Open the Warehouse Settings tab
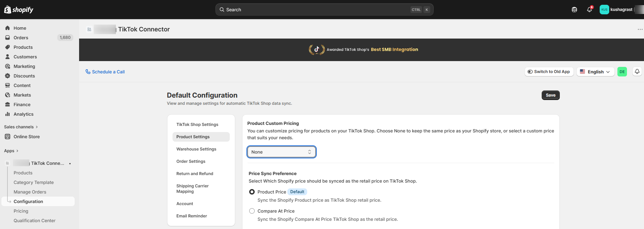This screenshot has width=644, height=229. (x=196, y=149)
